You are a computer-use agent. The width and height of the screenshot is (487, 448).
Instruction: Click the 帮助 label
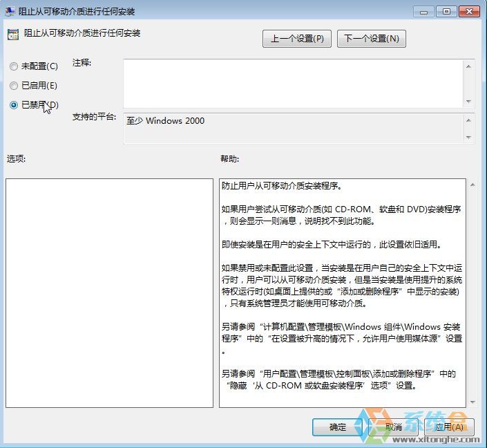229,159
